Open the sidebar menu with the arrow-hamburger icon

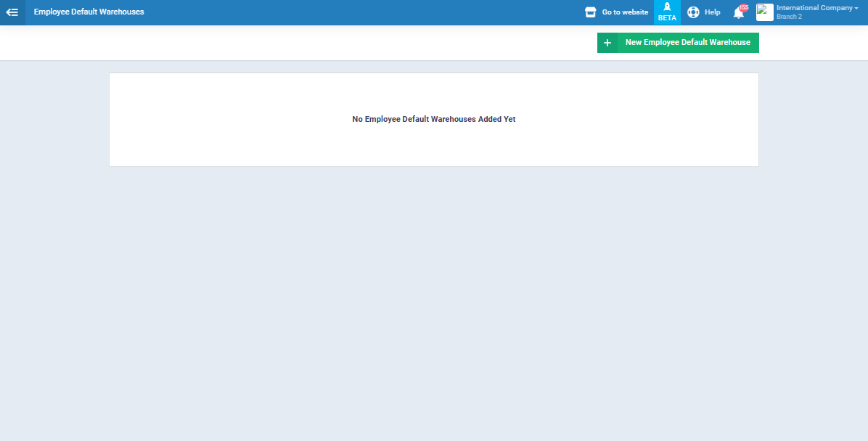[12, 12]
